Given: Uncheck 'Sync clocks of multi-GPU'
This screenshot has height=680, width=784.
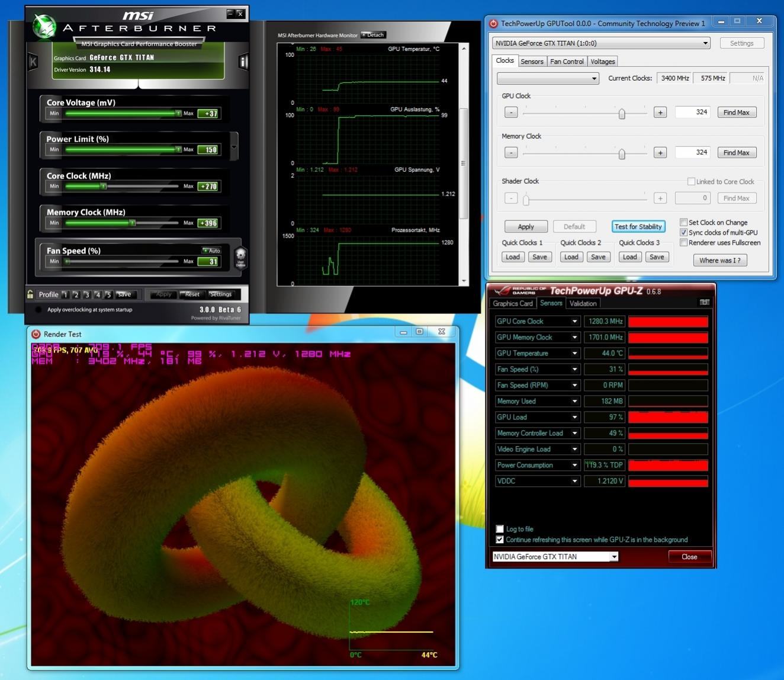Looking at the screenshot, I should (683, 232).
